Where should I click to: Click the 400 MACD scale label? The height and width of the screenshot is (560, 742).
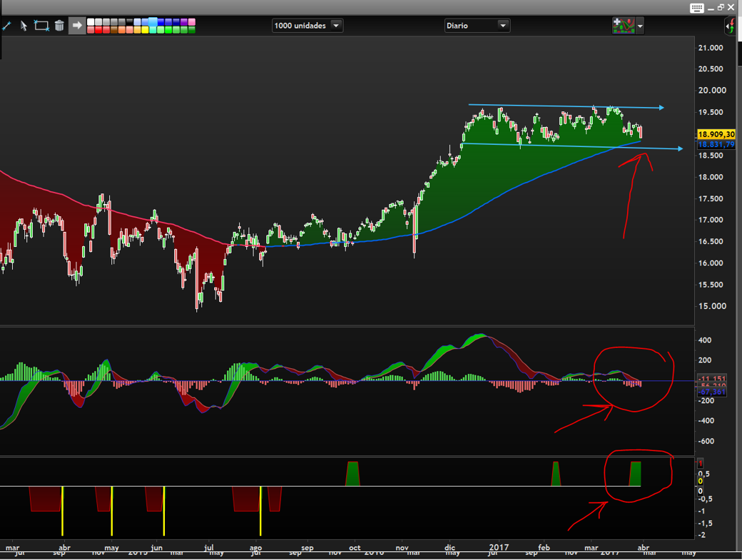705,340
